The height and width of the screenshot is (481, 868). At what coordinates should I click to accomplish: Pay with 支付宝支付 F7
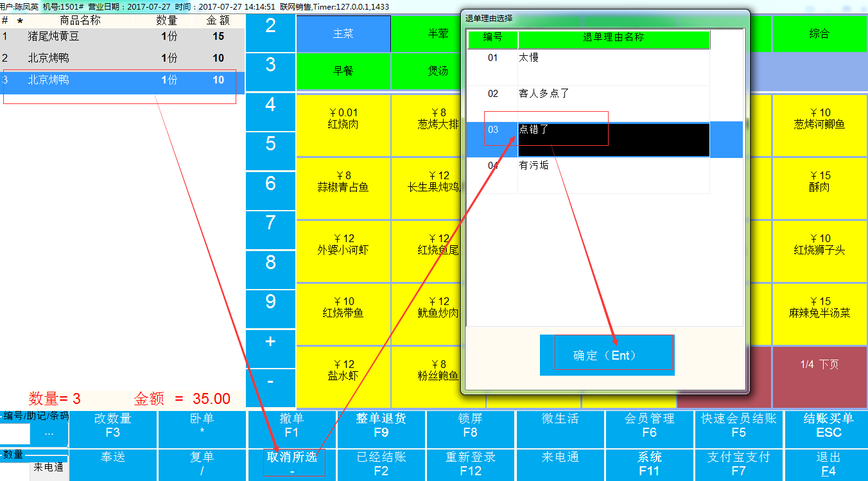739,465
